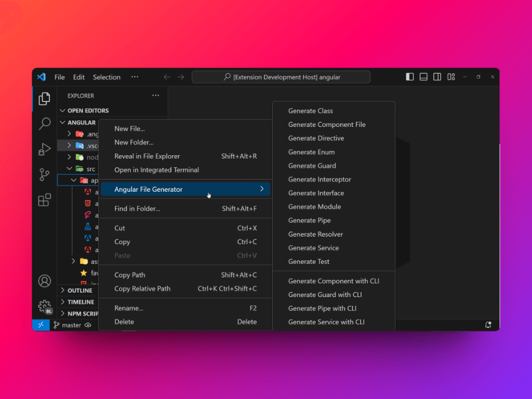Image resolution: width=532 pixels, height=399 pixels.
Task: Open notifications via the bell icon
Action: [x=488, y=325]
